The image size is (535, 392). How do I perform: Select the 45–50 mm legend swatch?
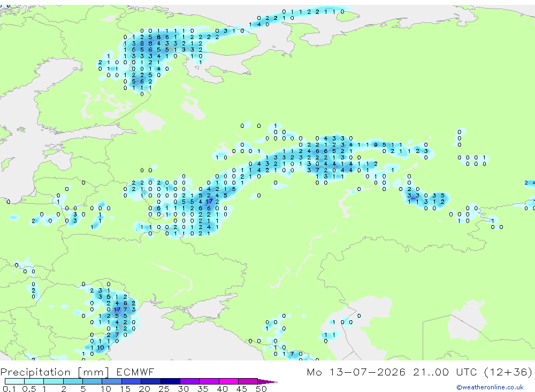coord(248,381)
